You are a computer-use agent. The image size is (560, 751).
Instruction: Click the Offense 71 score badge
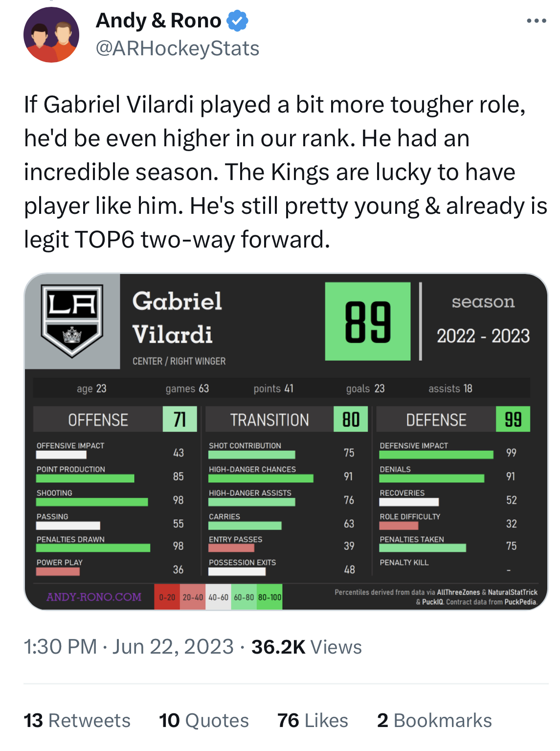tap(179, 419)
